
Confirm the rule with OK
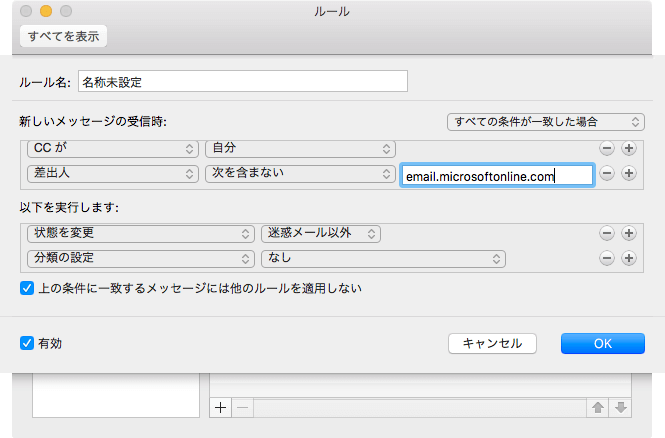coord(603,343)
